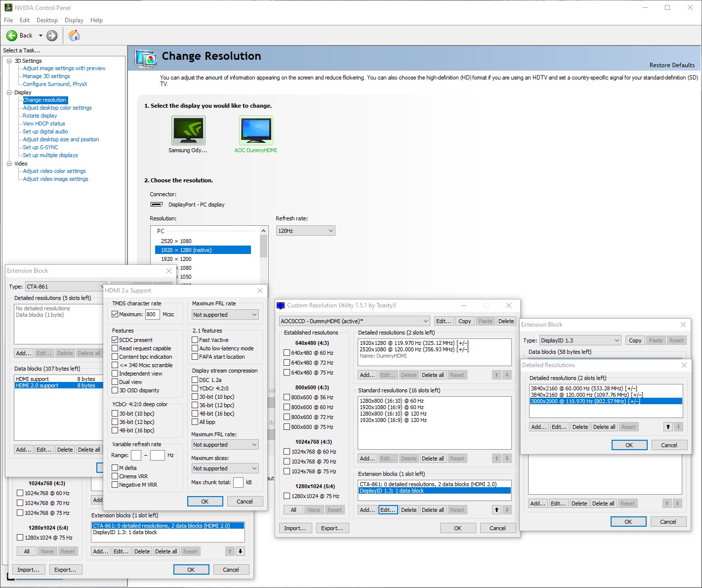Click Restore Defaults link
This screenshot has height=588, width=702.
pyautogui.click(x=672, y=65)
